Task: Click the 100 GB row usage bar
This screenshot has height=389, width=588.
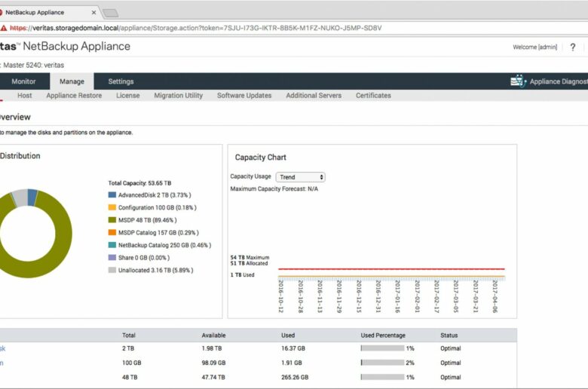Action: tap(382, 363)
